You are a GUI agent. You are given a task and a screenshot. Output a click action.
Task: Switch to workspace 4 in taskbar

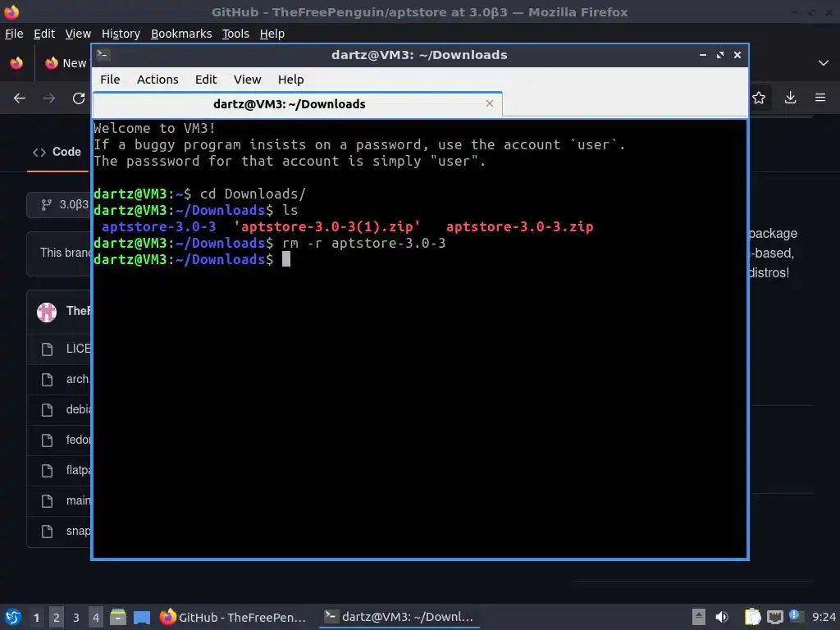(x=96, y=617)
